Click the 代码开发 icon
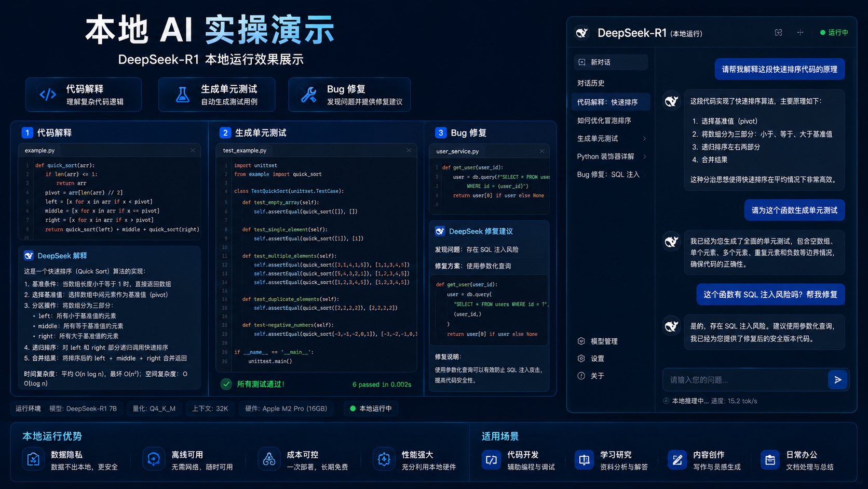The width and height of the screenshot is (868, 489). click(x=491, y=460)
